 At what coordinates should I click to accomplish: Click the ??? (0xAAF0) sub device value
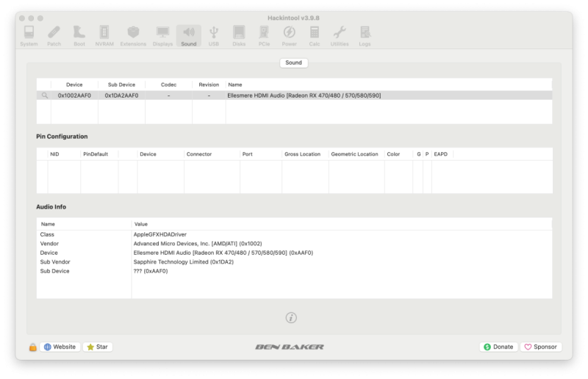click(x=151, y=271)
